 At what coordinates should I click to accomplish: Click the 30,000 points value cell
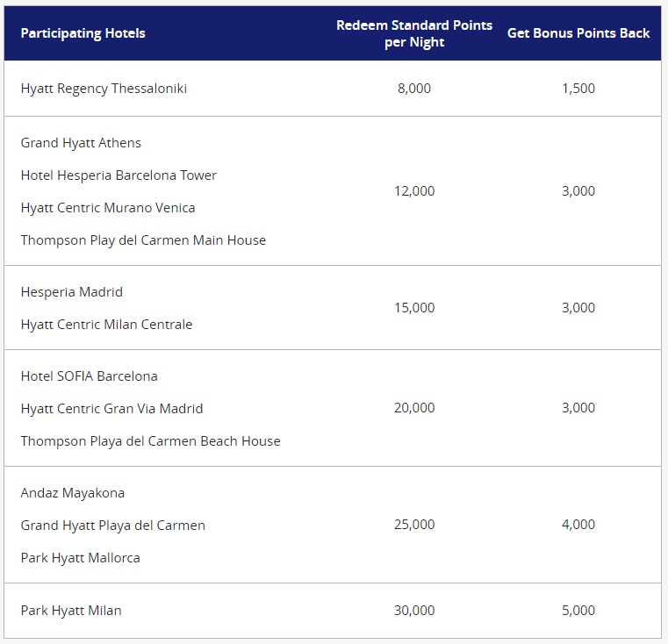click(414, 611)
